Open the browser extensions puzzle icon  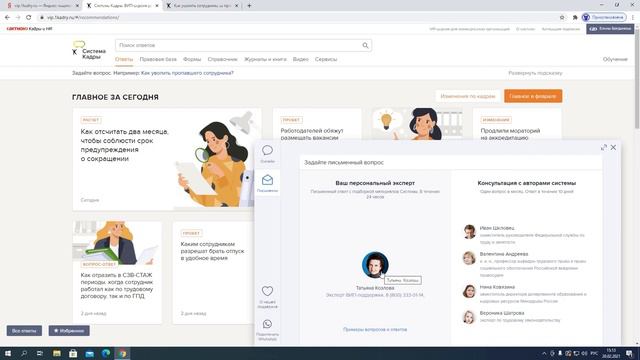click(x=575, y=17)
